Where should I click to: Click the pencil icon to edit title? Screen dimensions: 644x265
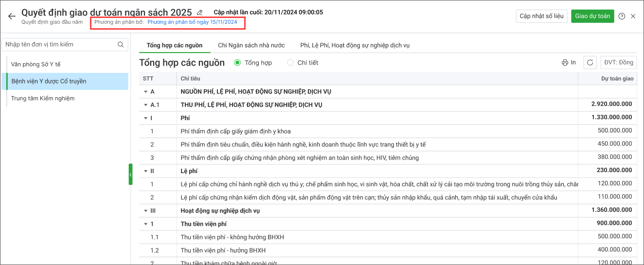pyautogui.click(x=199, y=12)
